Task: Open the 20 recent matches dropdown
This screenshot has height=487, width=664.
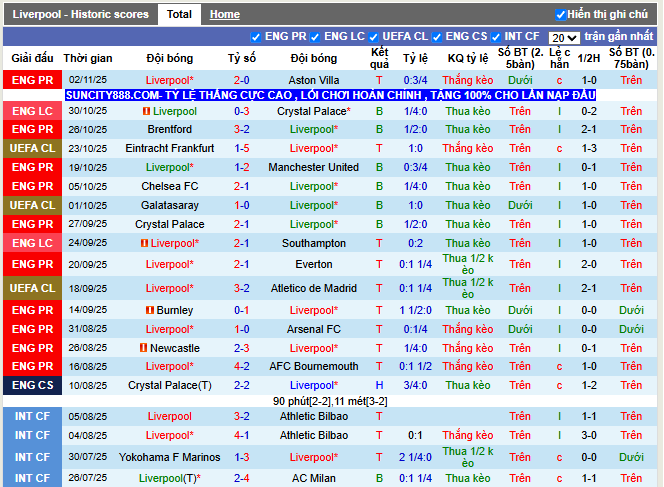Action: 564,38
